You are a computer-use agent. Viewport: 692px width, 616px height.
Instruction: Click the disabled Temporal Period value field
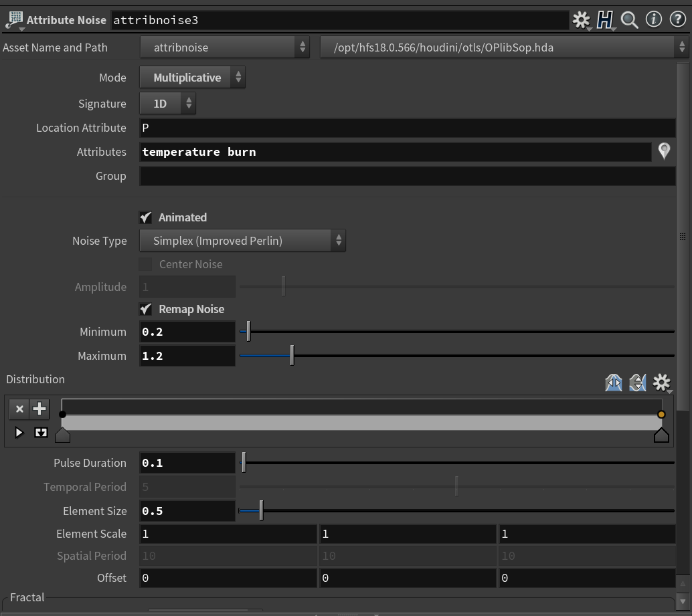coord(187,487)
